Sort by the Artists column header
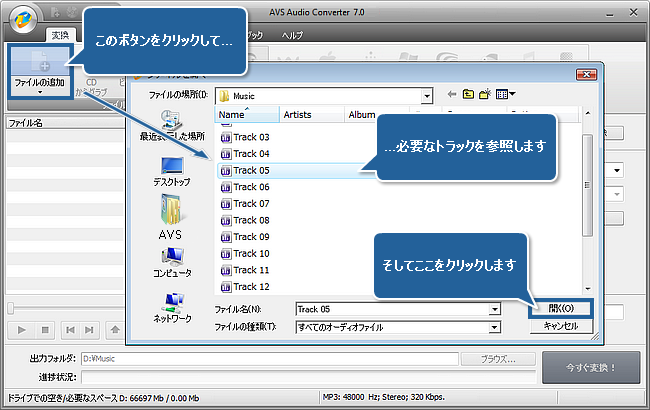Viewport: 650px width, 410px height. 312,114
